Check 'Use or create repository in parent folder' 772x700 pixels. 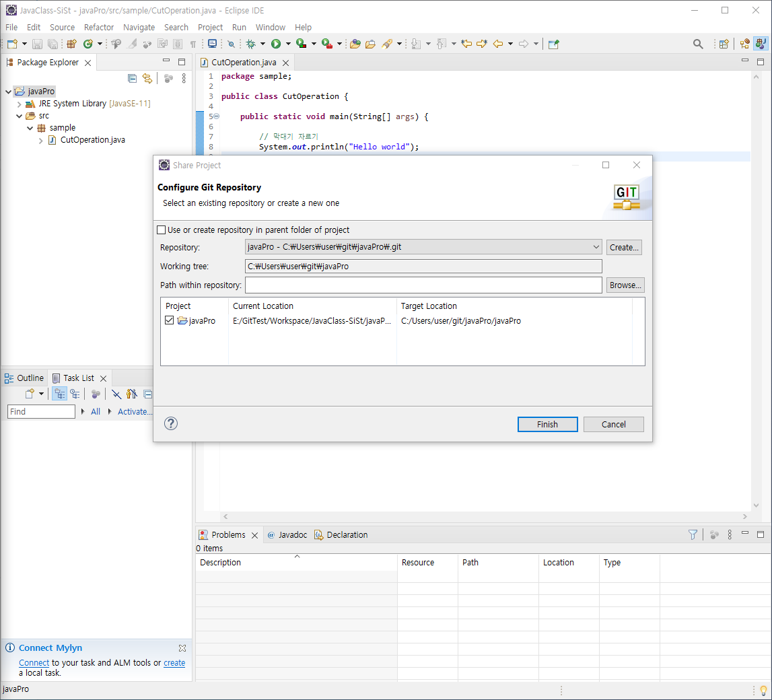click(161, 230)
